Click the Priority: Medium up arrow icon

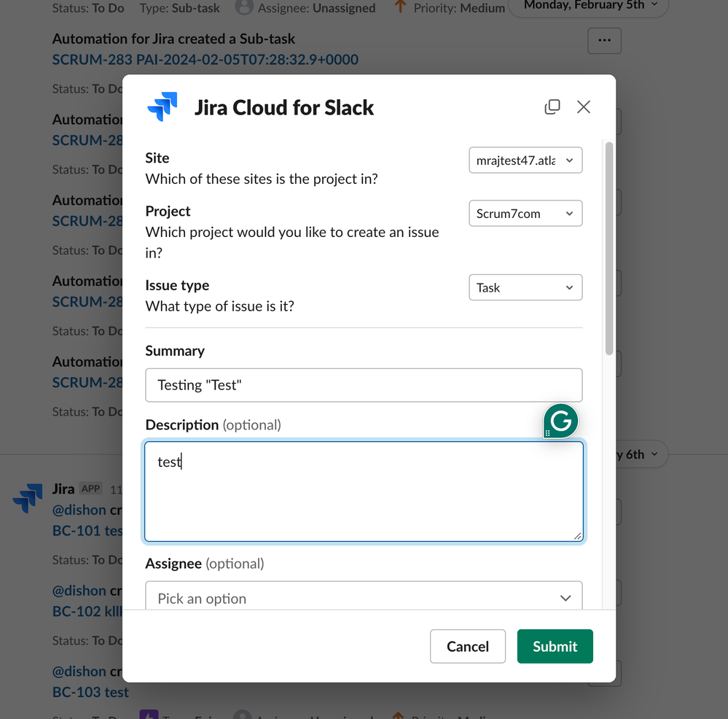(x=400, y=7)
